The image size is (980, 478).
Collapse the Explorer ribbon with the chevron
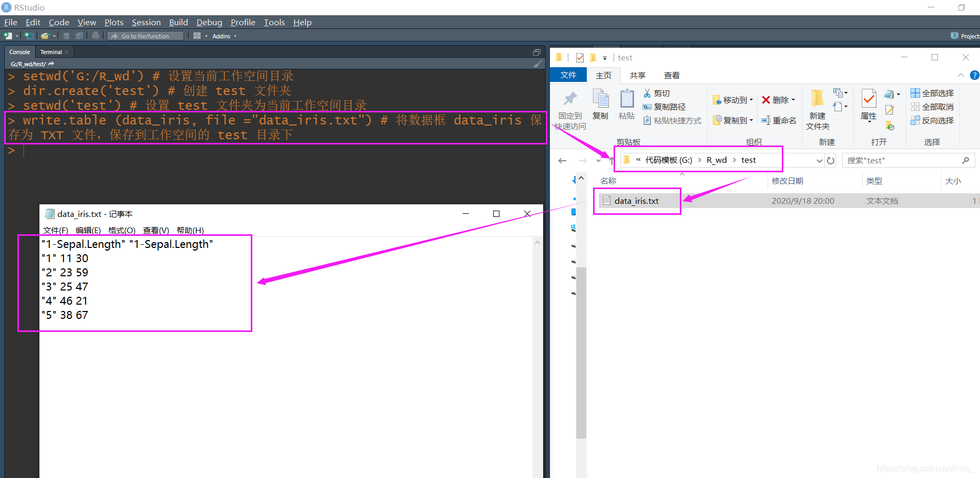[x=961, y=75]
